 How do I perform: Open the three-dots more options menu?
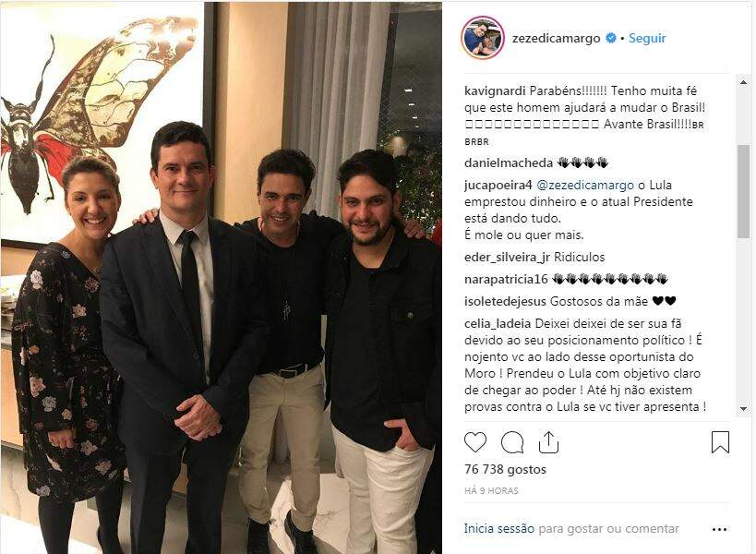(719, 529)
